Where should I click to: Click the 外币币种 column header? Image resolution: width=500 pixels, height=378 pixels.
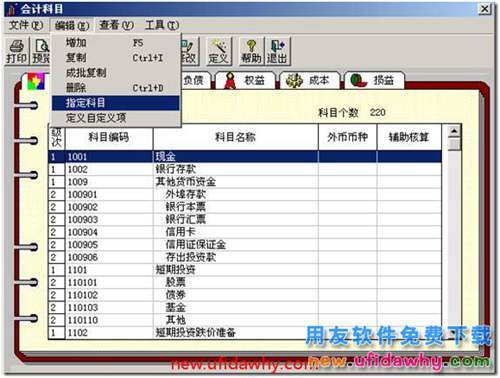pos(347,137)
